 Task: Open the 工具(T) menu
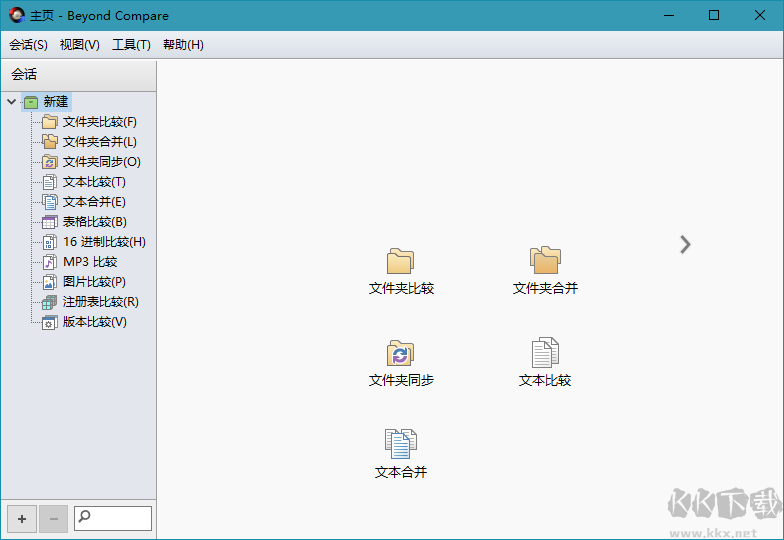(131, 45)
